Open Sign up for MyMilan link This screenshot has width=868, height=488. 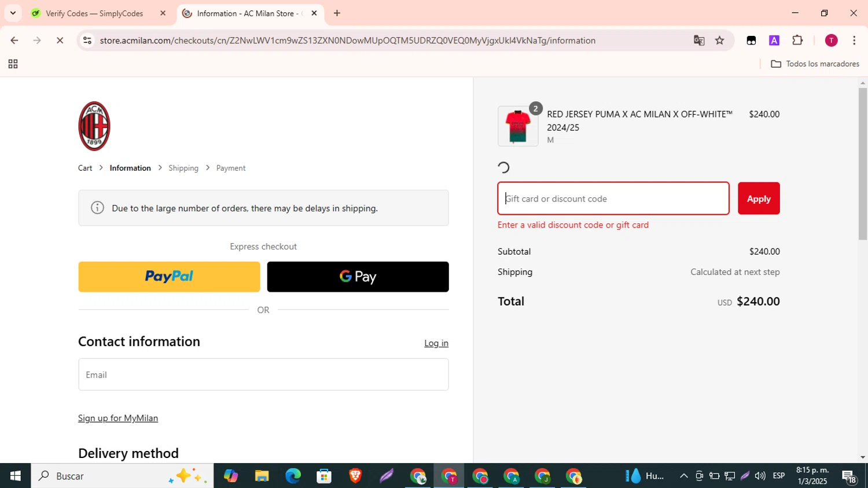coord(118,418)
